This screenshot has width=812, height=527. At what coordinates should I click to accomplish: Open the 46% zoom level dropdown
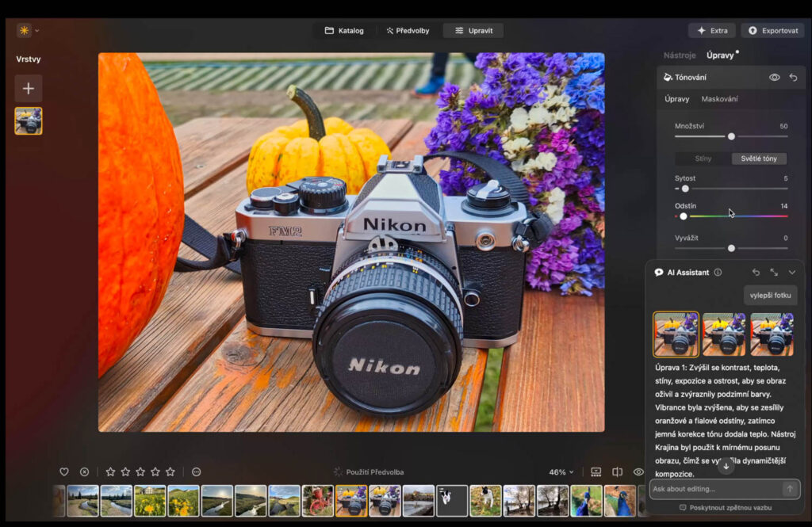pyautogui.click(x=561, y=472)
